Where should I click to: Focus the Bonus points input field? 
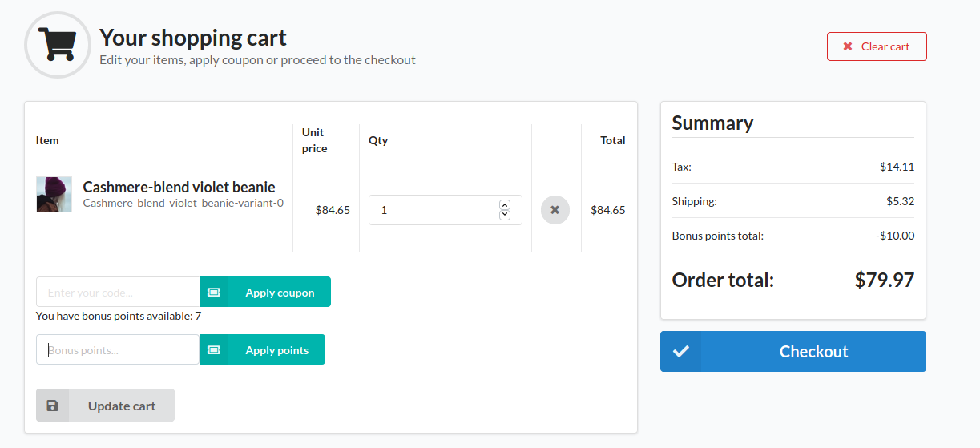(118, 350)
